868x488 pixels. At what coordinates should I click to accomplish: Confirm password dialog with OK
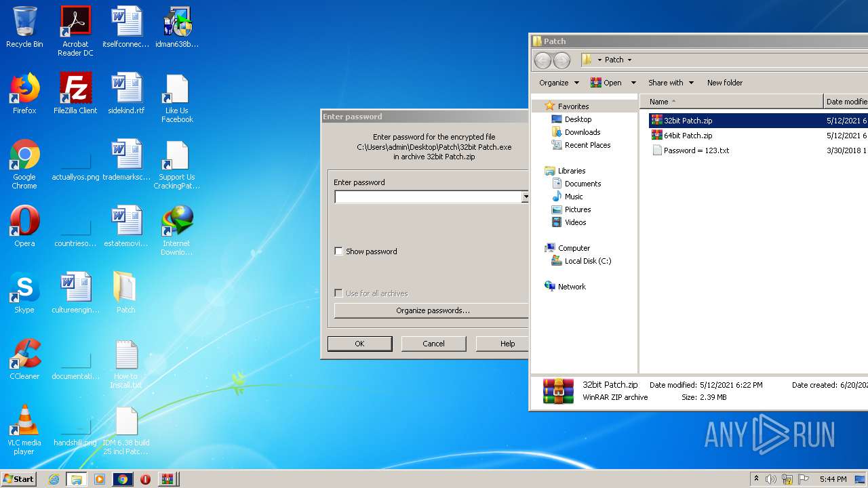[x=359, y=344]
